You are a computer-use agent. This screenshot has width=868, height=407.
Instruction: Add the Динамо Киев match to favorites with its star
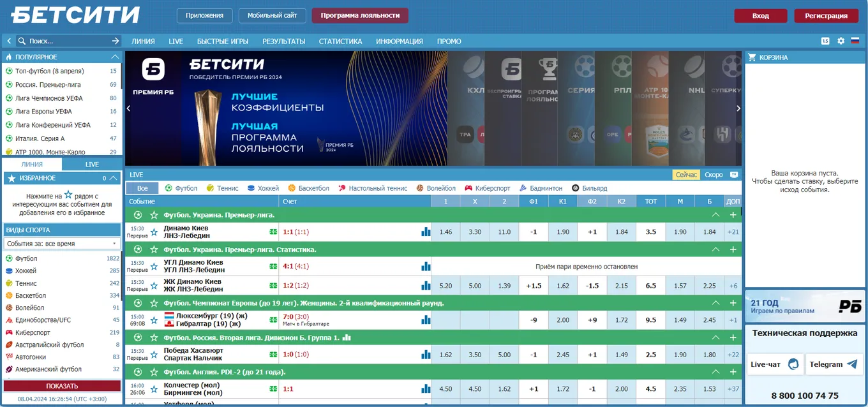(154, 232)
